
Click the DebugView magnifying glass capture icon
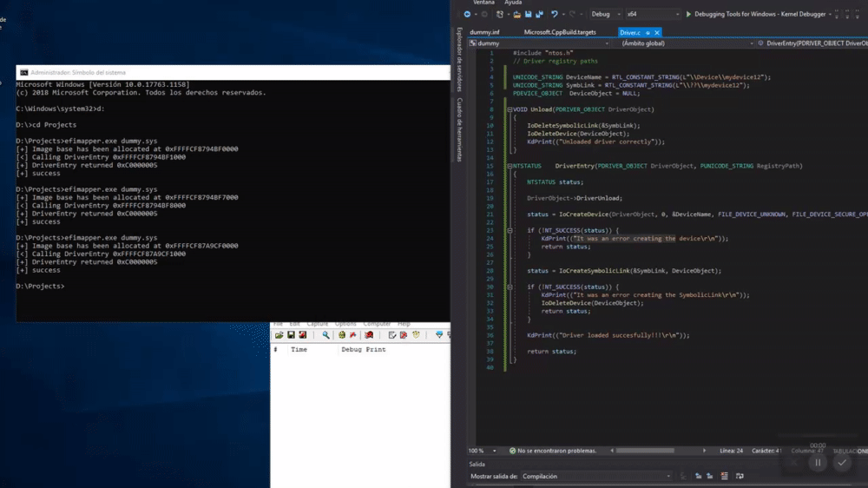coord(325,335)
